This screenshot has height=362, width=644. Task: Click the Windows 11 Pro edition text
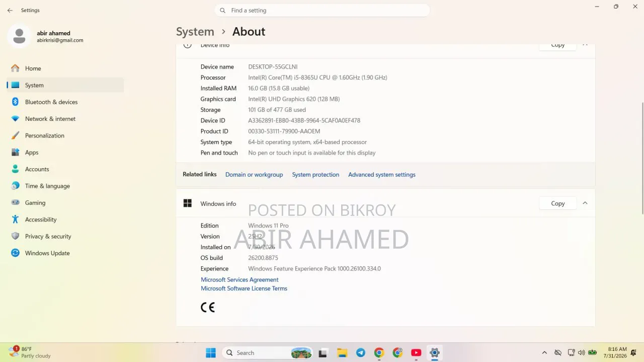268,226
